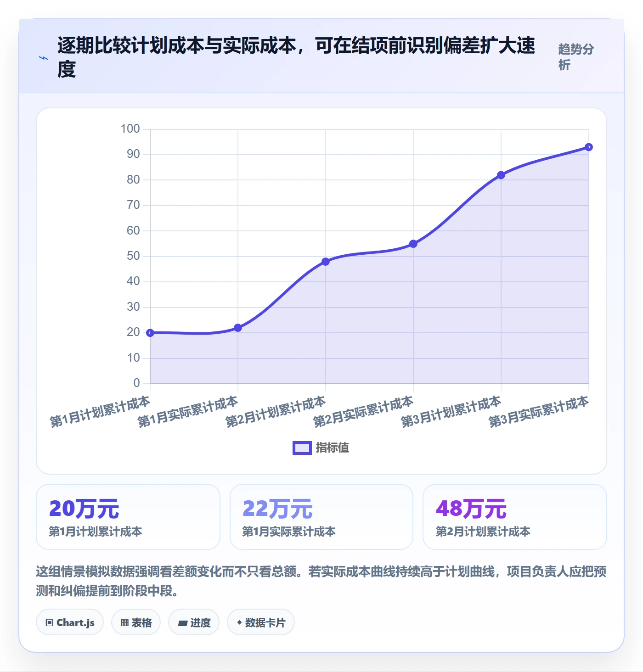The width and height of the screenshot is (643, 672).
Task: Select the 第3月计划累计成本 data point at 82
Action: point(501,175)
